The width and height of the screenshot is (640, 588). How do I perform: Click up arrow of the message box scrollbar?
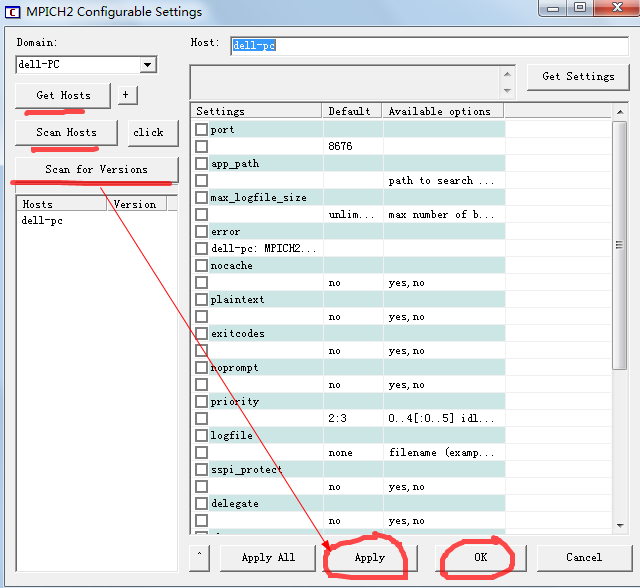pos(507,74)
